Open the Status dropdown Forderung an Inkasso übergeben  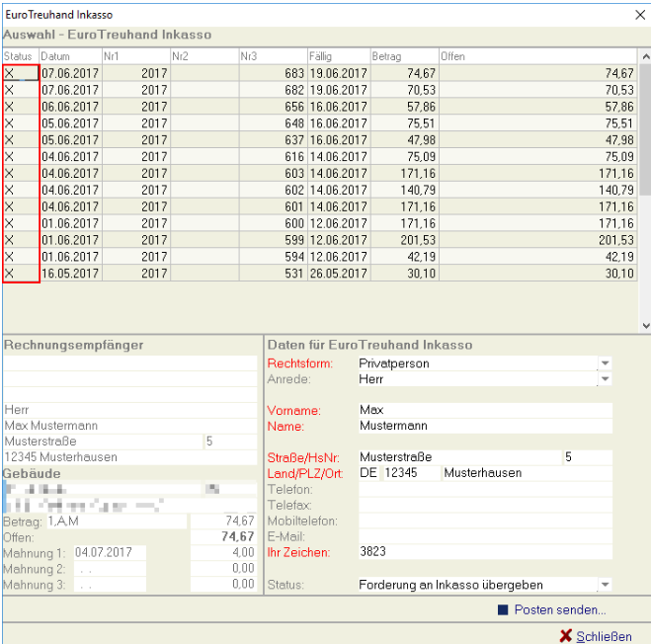(x=605, y=585)
